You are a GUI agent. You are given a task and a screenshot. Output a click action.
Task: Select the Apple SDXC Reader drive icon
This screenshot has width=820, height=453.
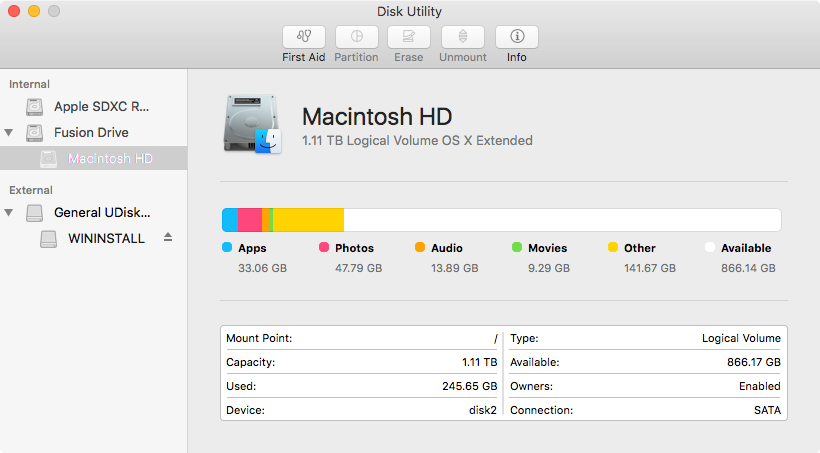pos(35,107)
